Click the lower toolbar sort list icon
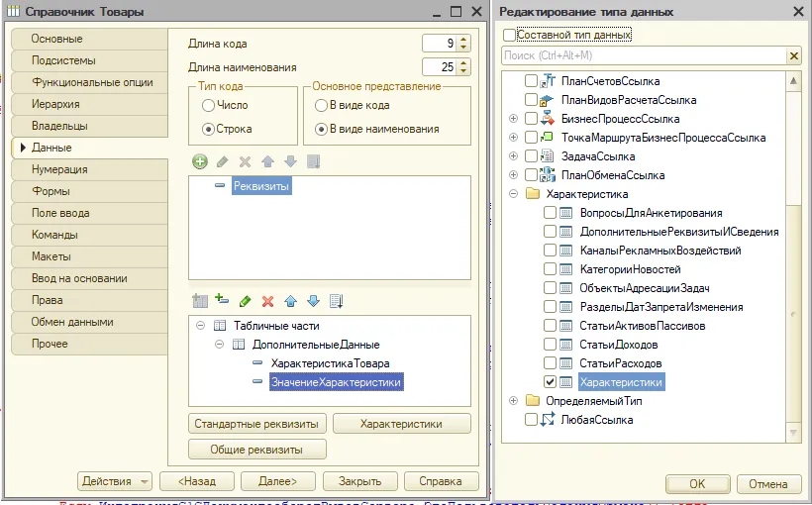This screenshot has width=812, height=505. 336,300
